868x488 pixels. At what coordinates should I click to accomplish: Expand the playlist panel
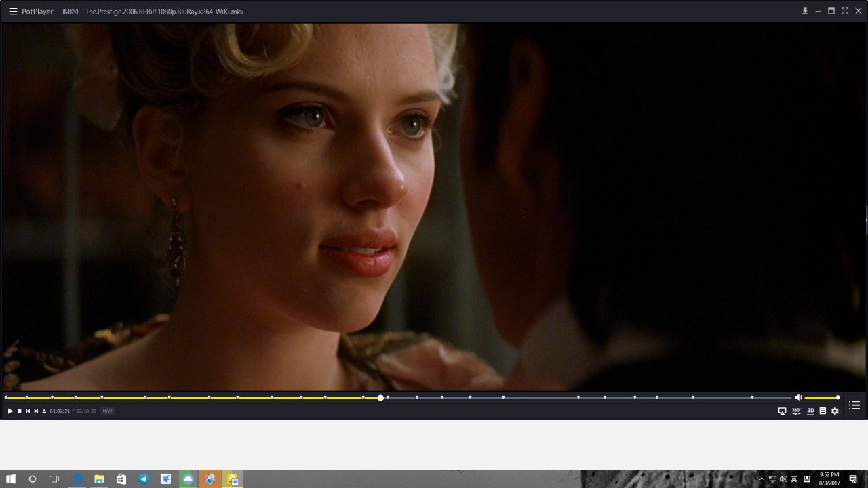(x=854, y=405)
